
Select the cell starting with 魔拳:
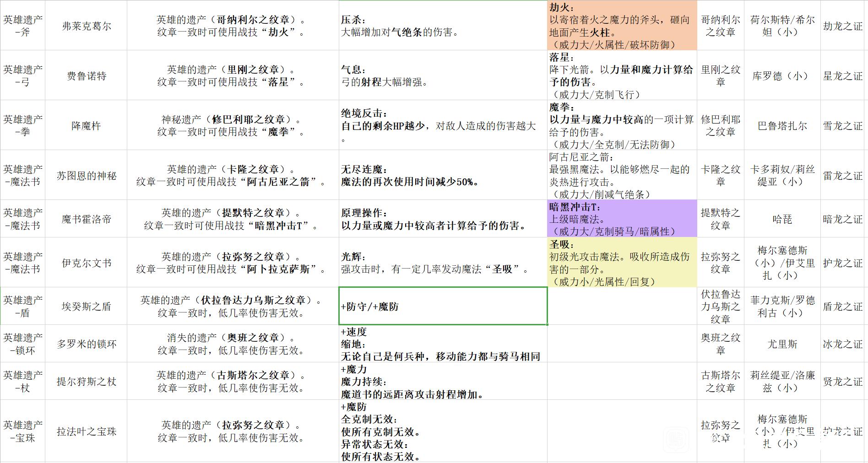coord(622,125)
